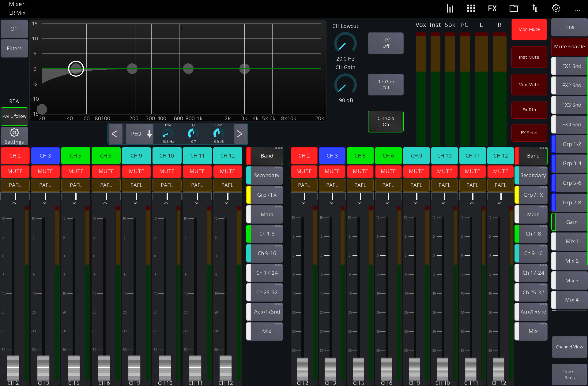Open the FX rack
Image resolution: width=588 pixels, height=386 pixels.
click(x=492, y=8)
